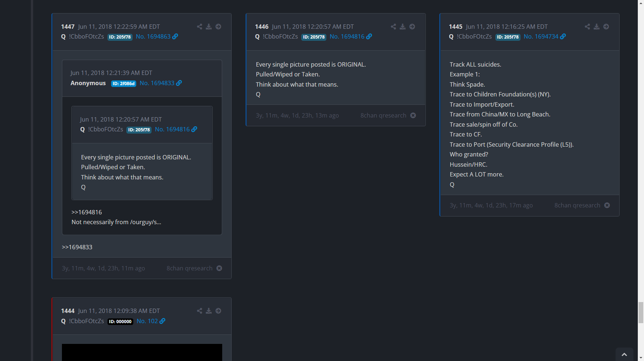Image resolution: width=644 pixels, height=361 pixels.
Task: Open the No. 102 link on post 1444
Action: tap(147, 321)
